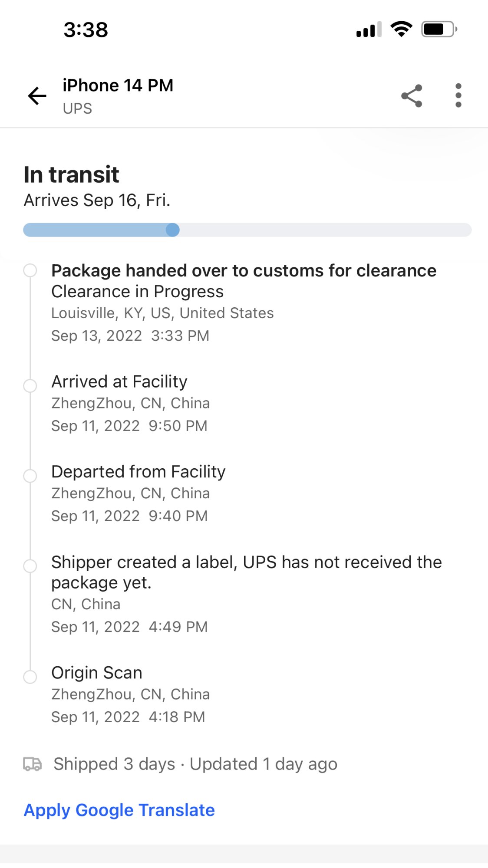Select the Arrived at Facility timeline marker
Viewport: 488px width, 868px height.
[x=30, y=385]
